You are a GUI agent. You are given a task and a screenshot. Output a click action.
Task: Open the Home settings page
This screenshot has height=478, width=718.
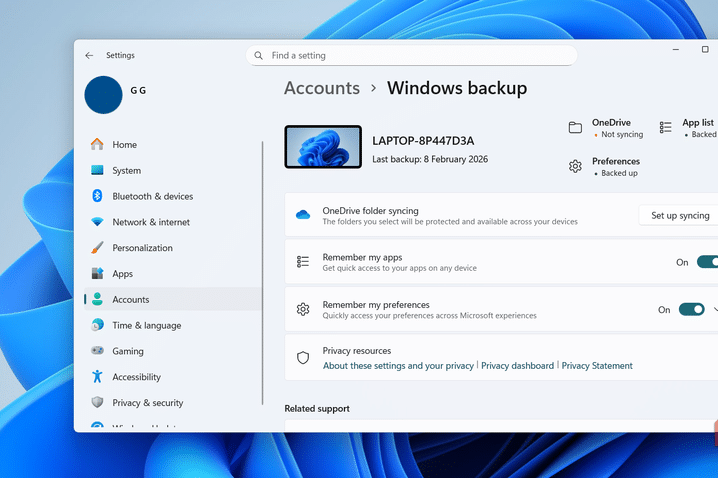173,145
